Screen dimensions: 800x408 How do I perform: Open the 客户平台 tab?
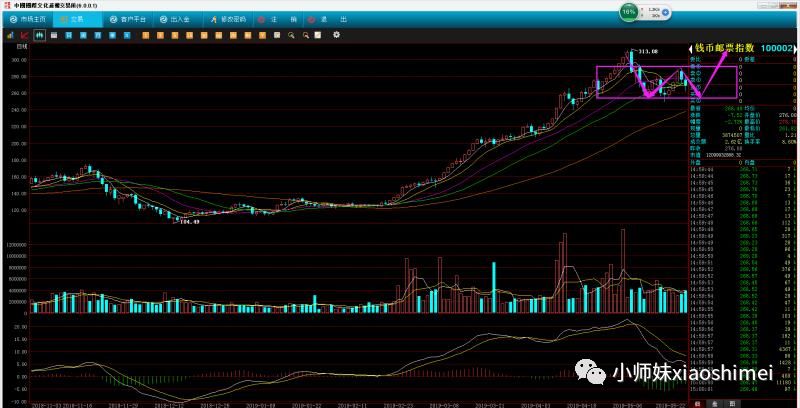[x=128, y=19]
